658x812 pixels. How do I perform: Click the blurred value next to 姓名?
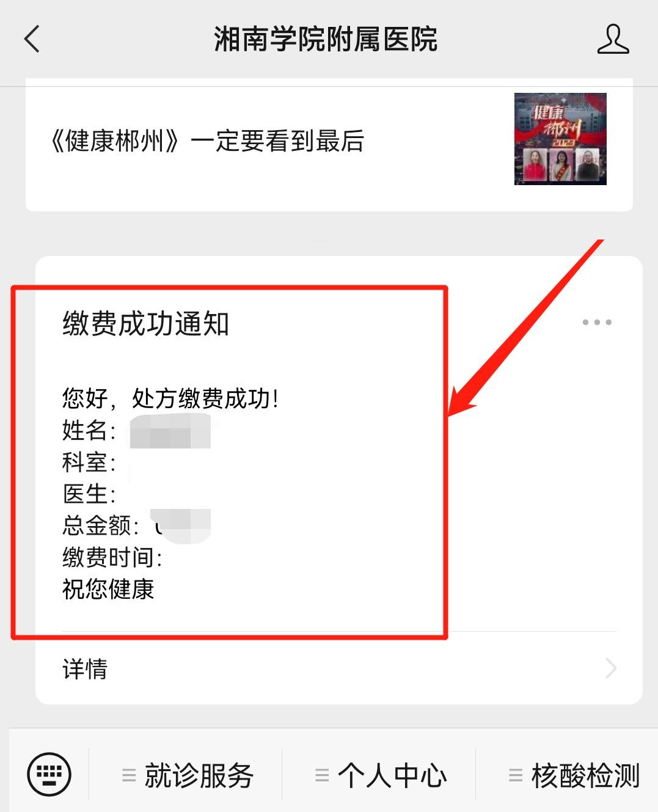170,431
